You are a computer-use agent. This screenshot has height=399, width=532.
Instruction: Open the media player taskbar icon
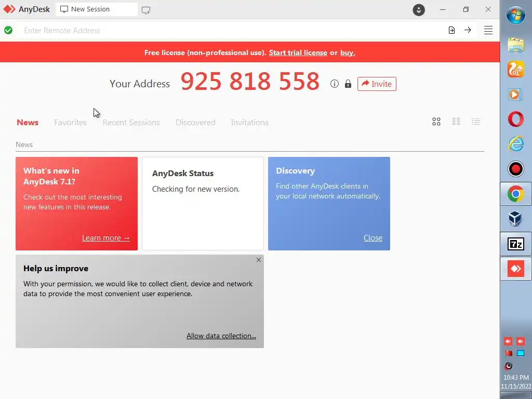516,95
